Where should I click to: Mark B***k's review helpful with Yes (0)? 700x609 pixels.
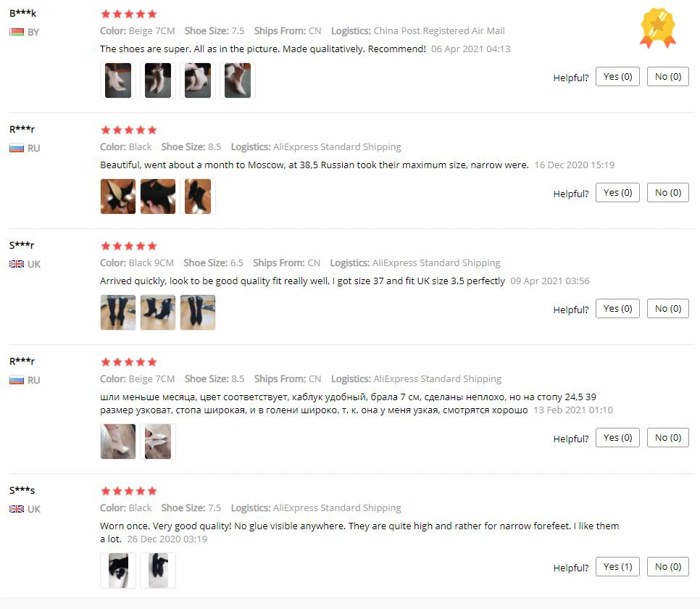coord(617,77)
